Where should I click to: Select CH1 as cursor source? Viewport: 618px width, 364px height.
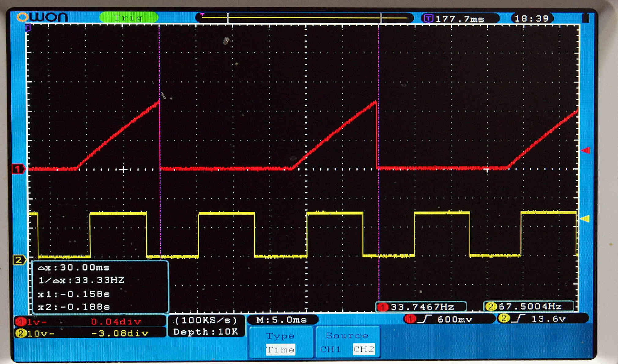(x=331, y=349)
